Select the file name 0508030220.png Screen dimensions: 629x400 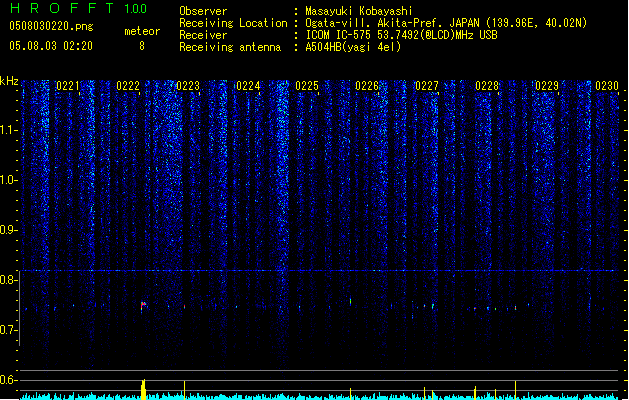pos(51,26)
